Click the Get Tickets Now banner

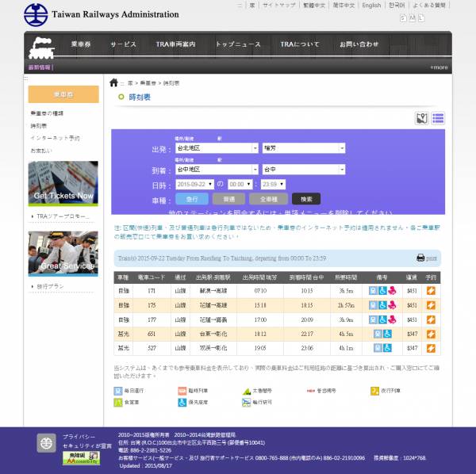tap(63, 184)
